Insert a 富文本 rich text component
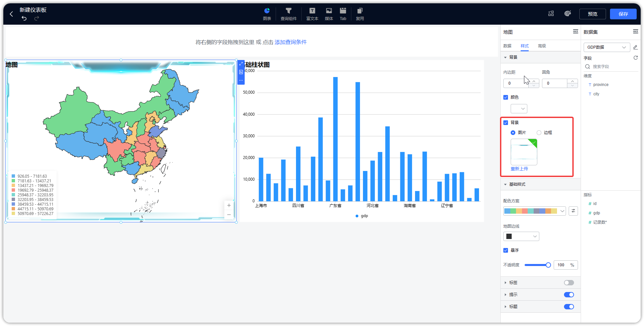 (x=312, y=14)
